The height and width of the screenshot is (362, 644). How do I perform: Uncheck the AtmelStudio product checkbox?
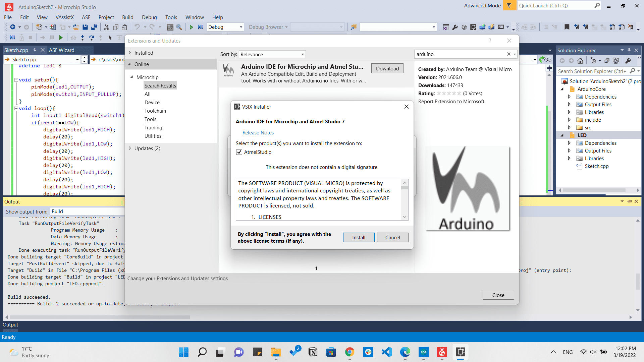coord(239,152)
